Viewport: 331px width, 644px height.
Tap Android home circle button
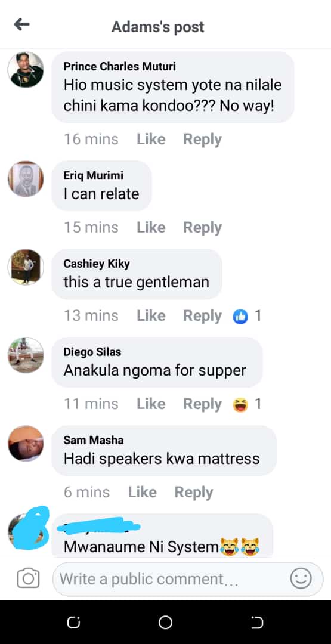pos(166,623)
